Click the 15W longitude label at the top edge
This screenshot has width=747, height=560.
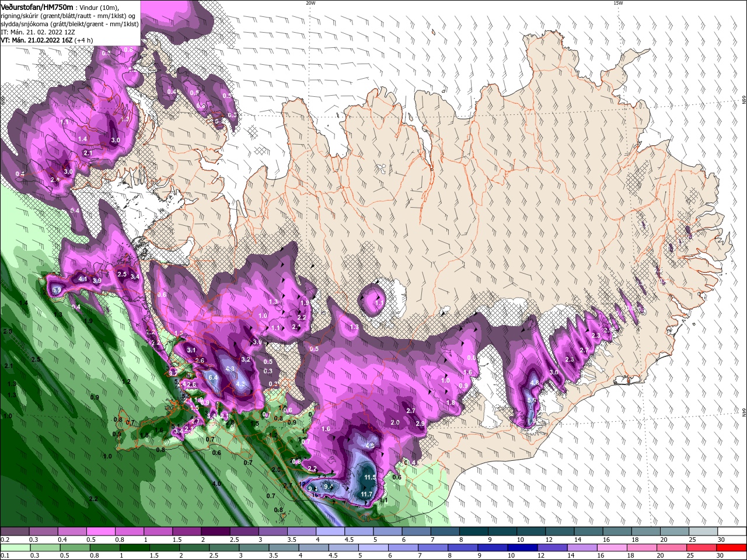(x=618, y=3)
